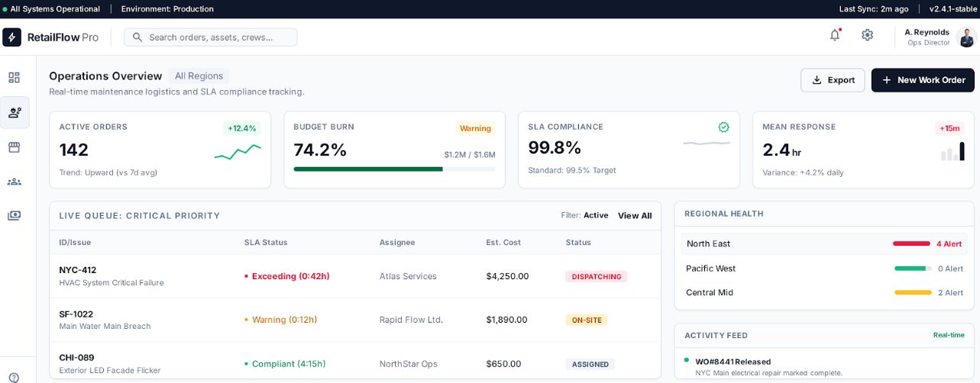Click the Budget Burn Warning badge
The width and height of the screenshot is (980, 383).
tap(475, 128)
